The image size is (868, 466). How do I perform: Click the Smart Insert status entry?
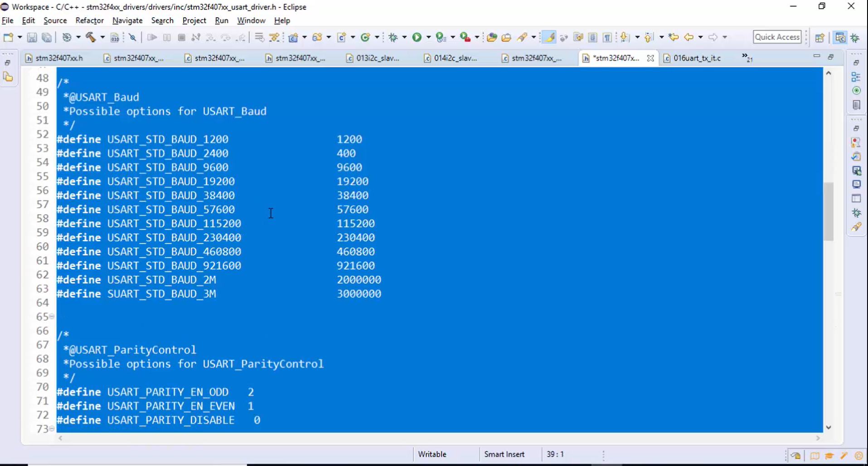[x=504, y=454]
